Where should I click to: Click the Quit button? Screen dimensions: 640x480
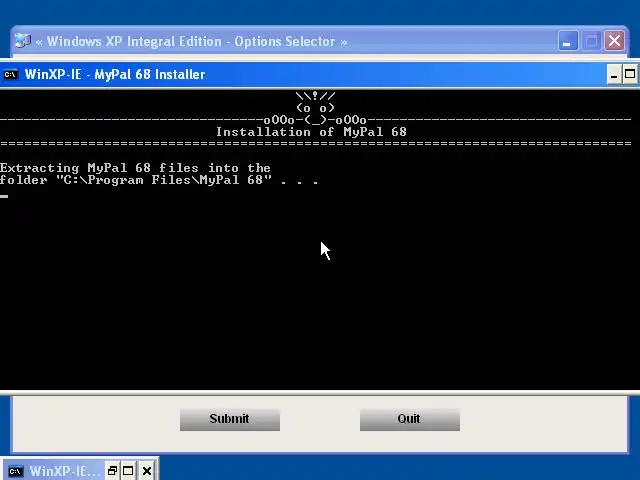coord(409,419)
